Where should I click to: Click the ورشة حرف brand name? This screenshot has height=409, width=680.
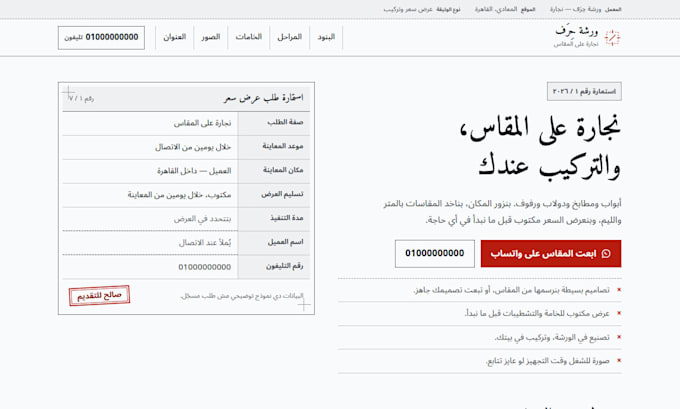click(576, 32)
